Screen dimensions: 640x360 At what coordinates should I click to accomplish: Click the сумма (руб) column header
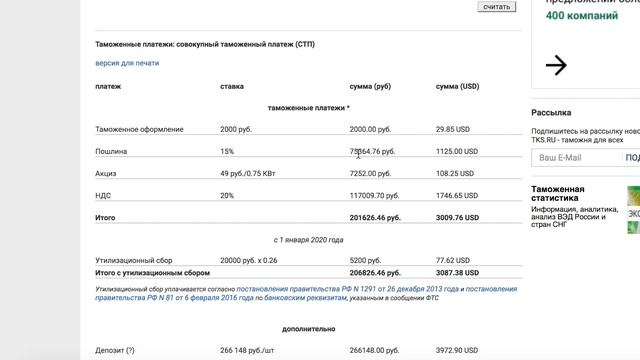click(370, 86)
